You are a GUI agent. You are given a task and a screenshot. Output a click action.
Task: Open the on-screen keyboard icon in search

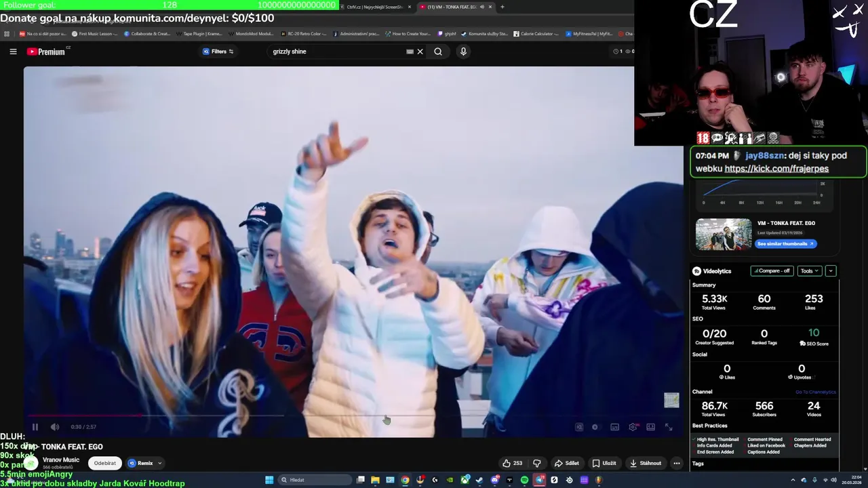click(410, 52)
